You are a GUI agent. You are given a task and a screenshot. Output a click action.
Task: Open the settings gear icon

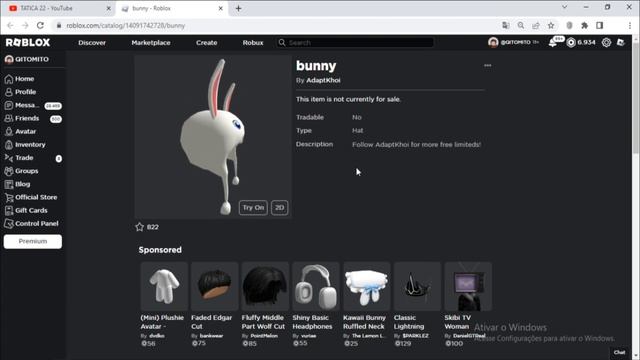click(606, 42)
